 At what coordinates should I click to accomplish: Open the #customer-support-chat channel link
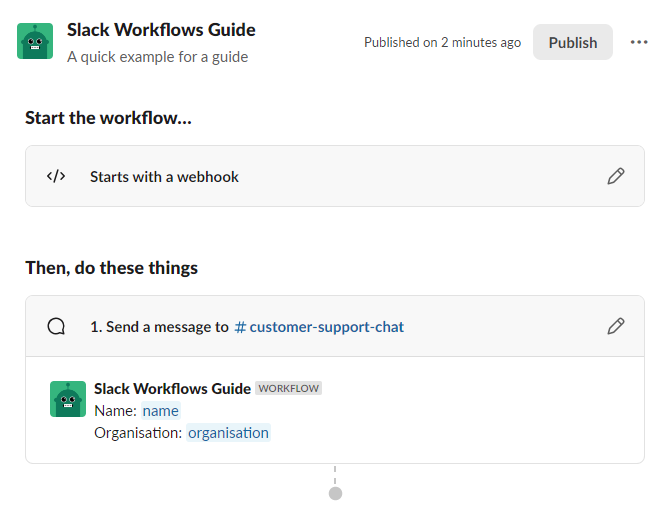click(x=319, y=327)
